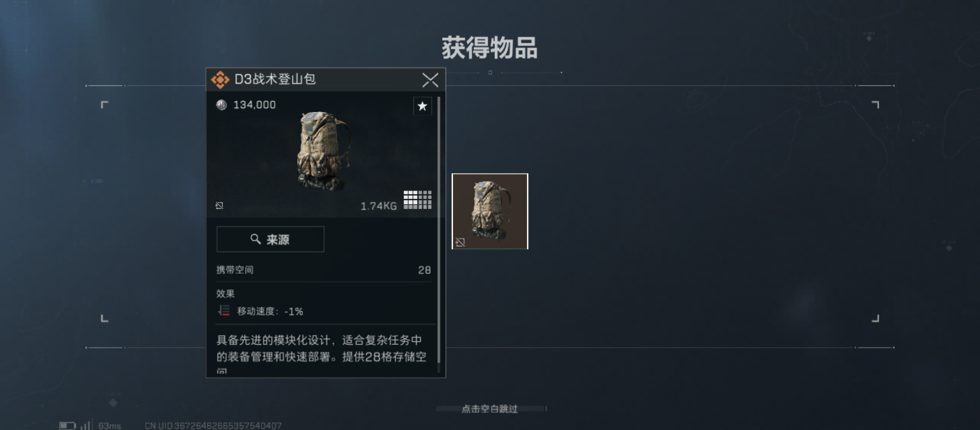This screenshot has width=980, height=430.
Task: Click the 移动速度 -1% effect text
Action: pos(270,311)
